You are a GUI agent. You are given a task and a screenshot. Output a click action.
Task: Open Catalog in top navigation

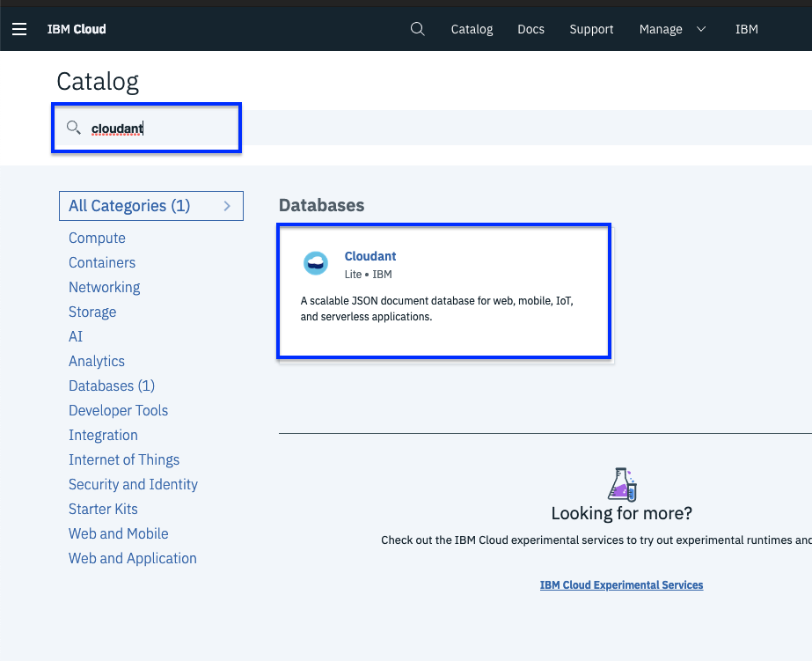[472, 30]
